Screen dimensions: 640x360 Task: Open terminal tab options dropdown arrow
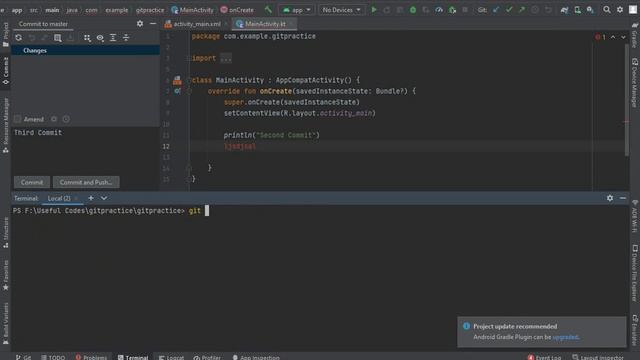point(104,198)
